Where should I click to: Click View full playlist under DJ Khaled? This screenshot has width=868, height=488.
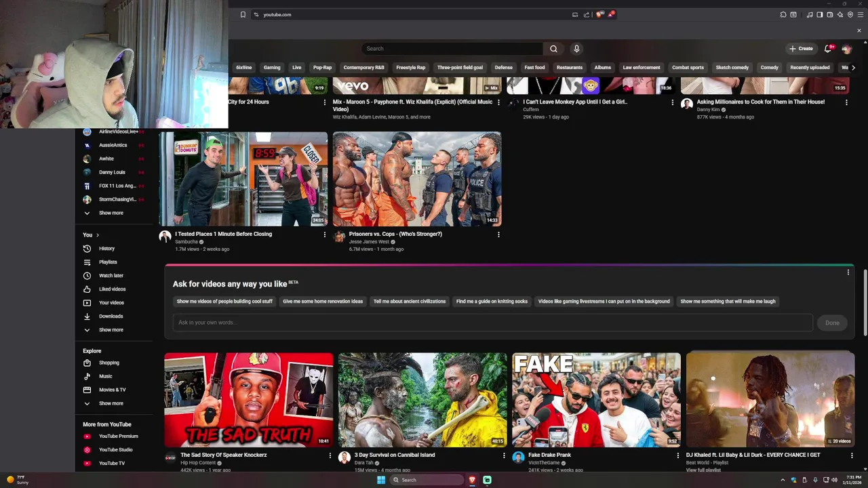click(x=703, y=470)
